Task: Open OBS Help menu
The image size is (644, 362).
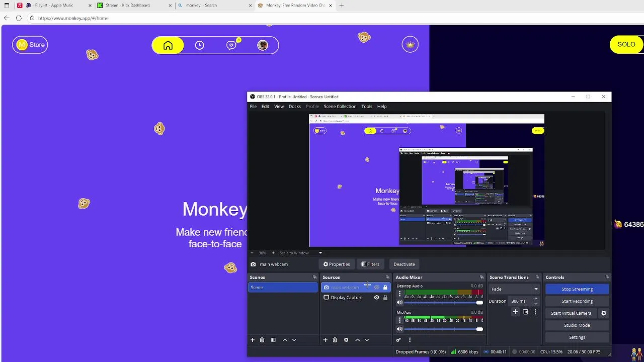Action: (x=382, y=107)
